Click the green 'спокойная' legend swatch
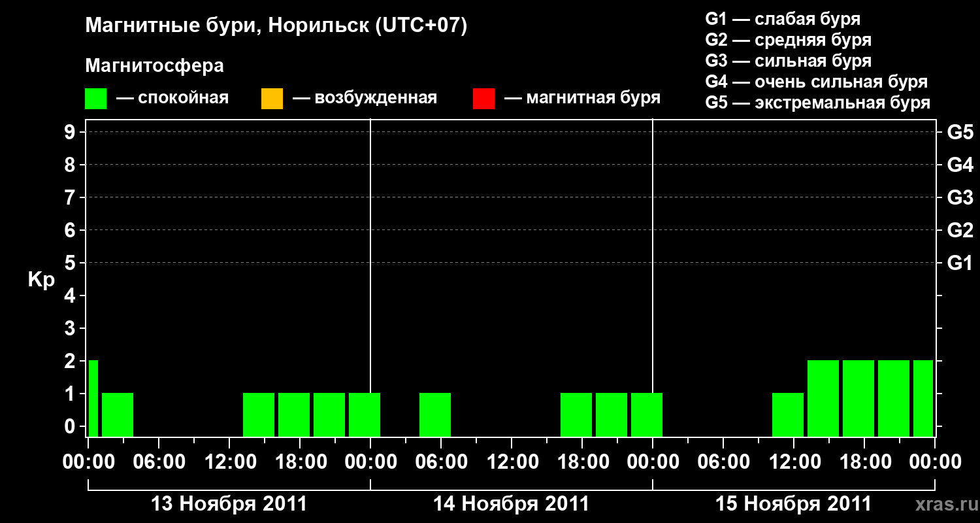 click(96, 99)
